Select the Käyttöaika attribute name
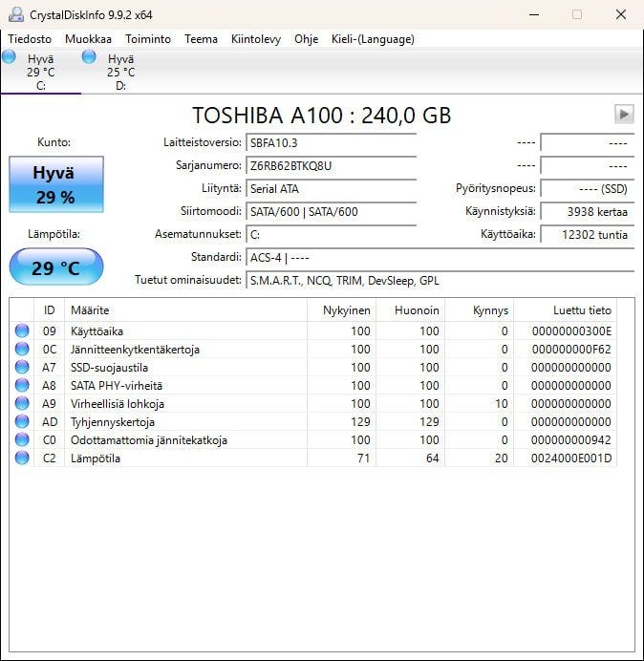 97,331
